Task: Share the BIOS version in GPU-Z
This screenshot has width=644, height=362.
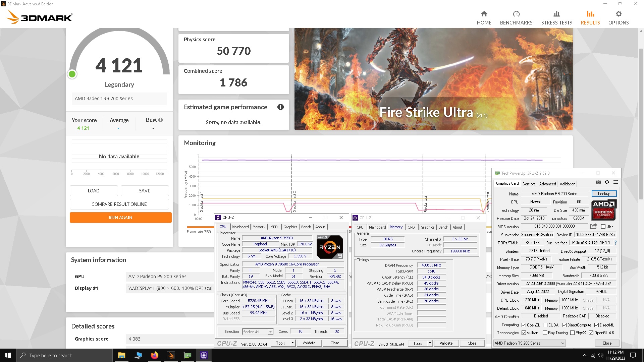Action: pos(593,226)
